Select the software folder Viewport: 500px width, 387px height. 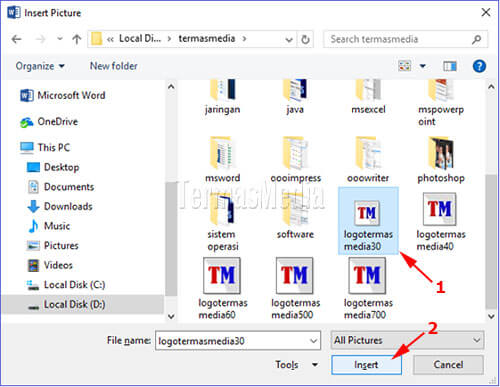pyautogui.click(x=295, y=217)
